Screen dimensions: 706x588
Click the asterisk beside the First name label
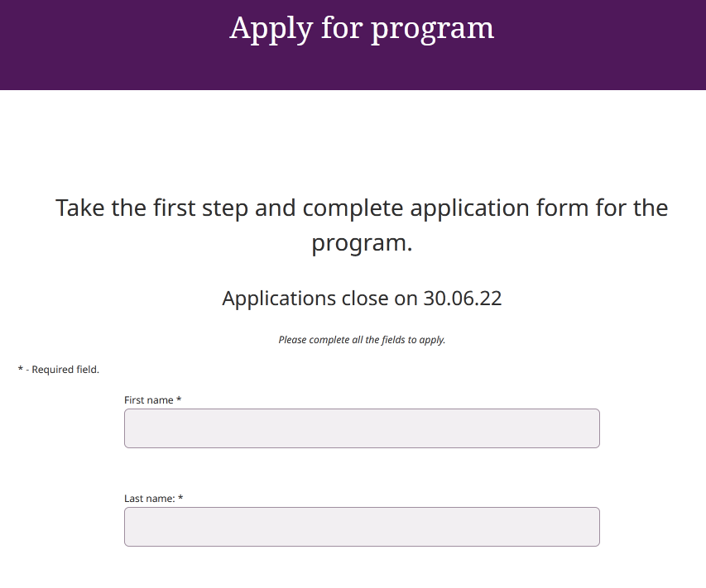[179, 399]
